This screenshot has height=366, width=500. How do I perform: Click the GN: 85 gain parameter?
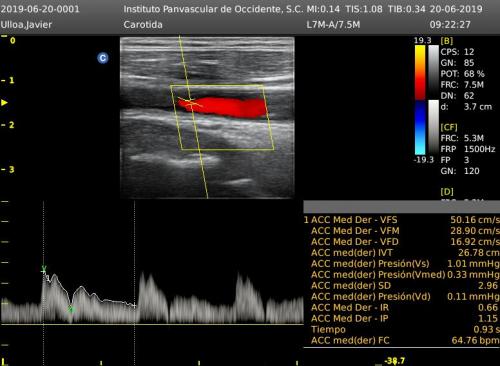point(457,63)
